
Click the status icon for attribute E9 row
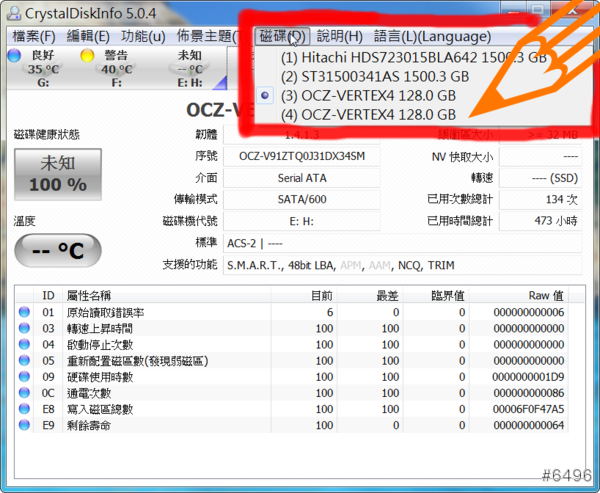25,426
